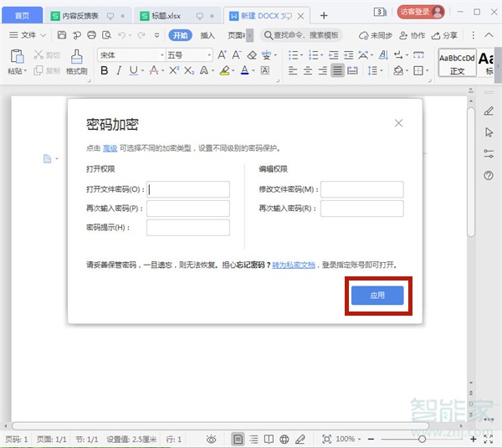Align text right
Screen dimensions: 502x448
[323, 70]
